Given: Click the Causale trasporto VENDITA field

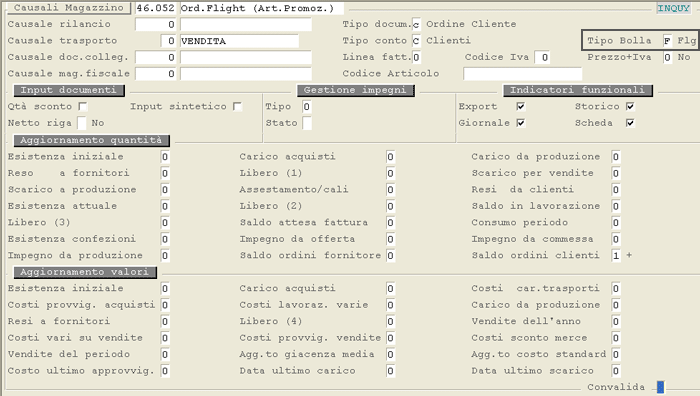Looking at the screenshot, I should [239, 41].
